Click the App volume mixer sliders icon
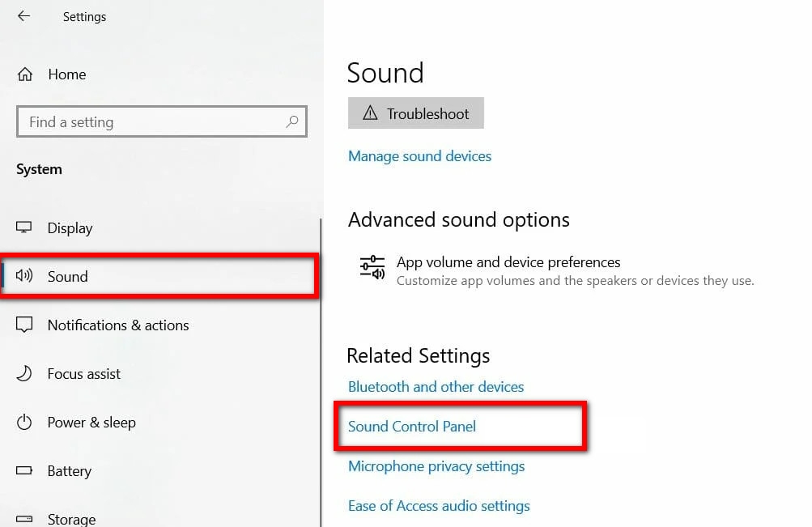 tap(372, 267)
